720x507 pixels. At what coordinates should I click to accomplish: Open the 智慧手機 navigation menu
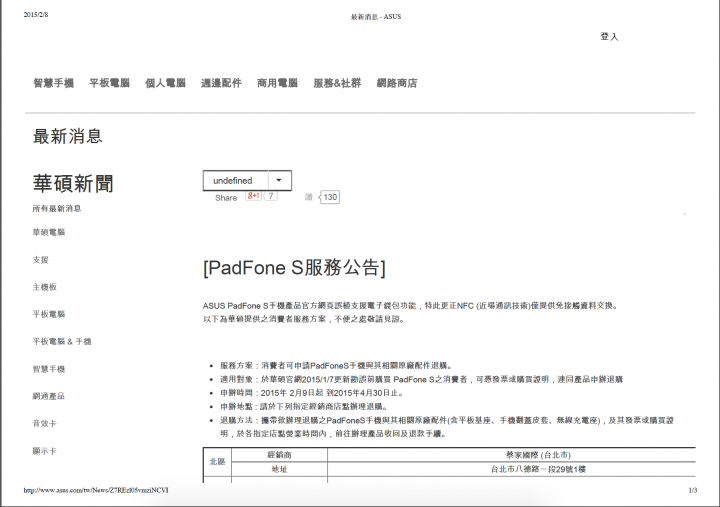[54, 83]
